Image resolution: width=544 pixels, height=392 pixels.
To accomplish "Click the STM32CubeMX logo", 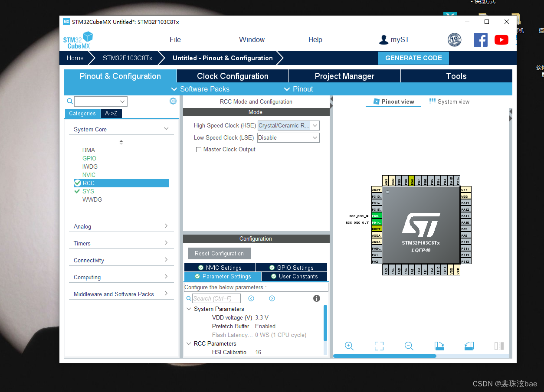I will pos(78,40).
